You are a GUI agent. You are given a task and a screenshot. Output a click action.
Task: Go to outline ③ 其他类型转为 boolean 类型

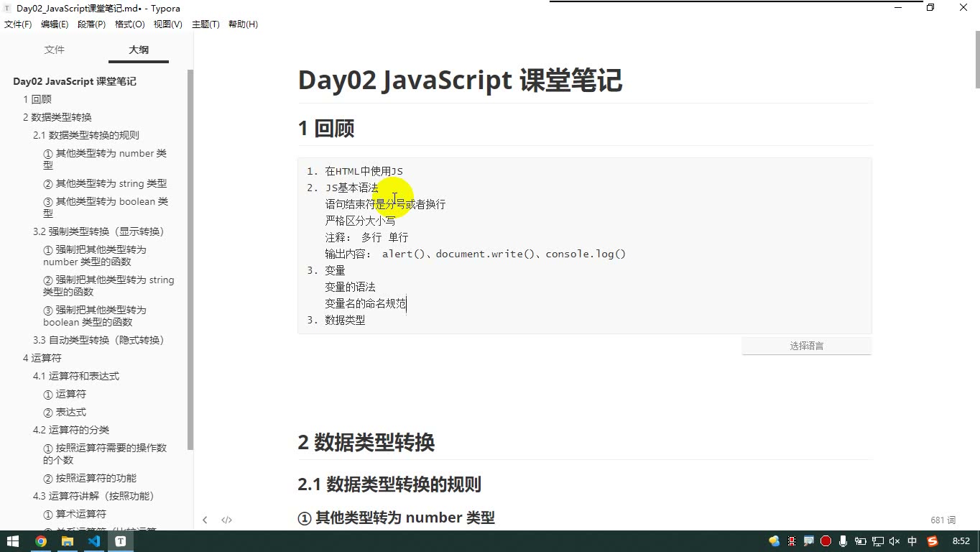click(x=106, y=207)
